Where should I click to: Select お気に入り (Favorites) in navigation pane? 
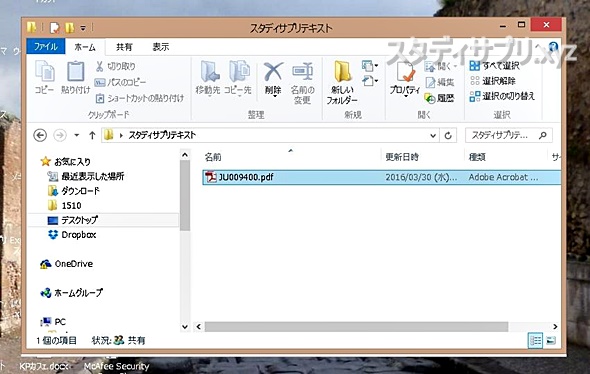click(x=66, y=162)
